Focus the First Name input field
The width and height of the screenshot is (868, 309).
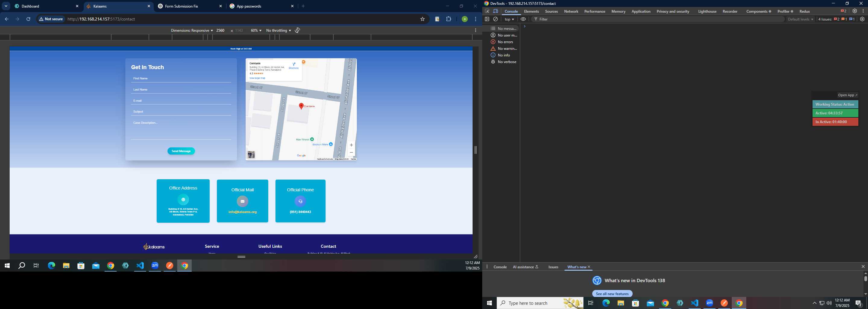click(181, 78)
